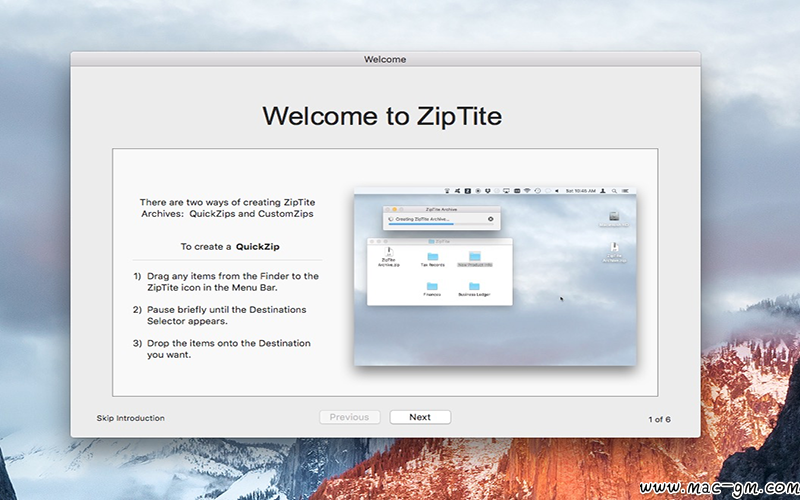Click the highlighted New Product Info folder in the illustration

click(475, 259)
